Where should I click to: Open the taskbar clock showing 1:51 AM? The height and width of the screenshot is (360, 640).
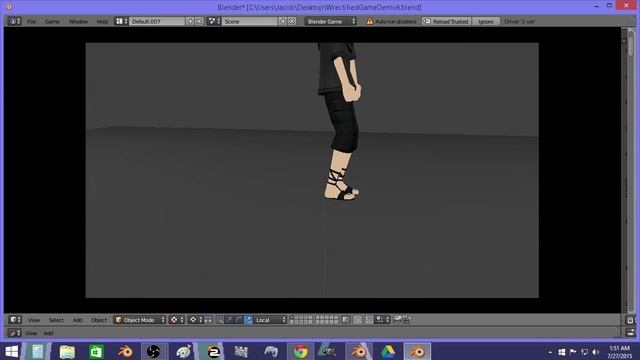pos(619,352)
